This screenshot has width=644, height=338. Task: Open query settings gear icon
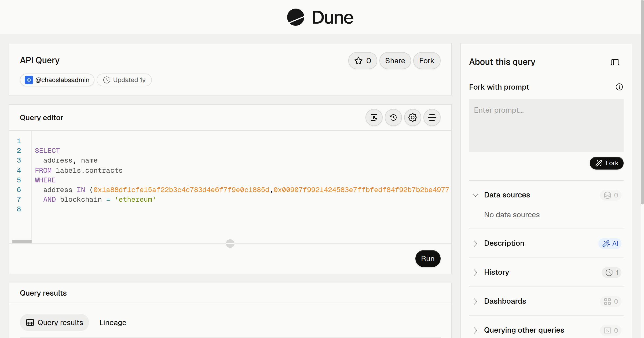point(412,117)
